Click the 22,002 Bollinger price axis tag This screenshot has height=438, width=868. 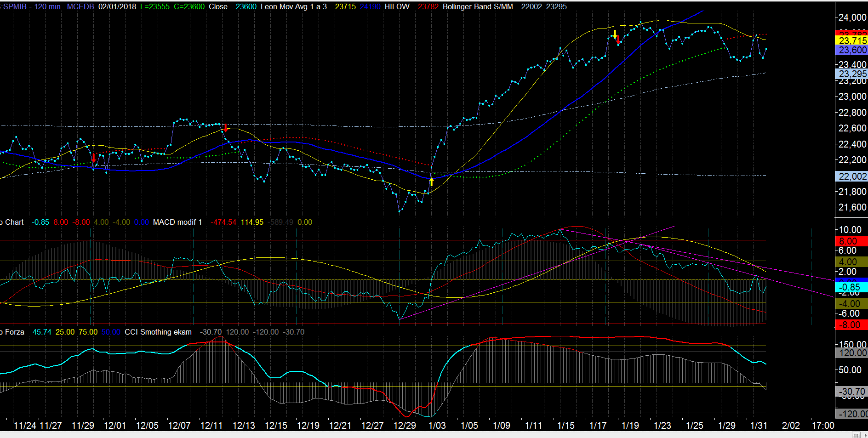[x=851, y=176]
